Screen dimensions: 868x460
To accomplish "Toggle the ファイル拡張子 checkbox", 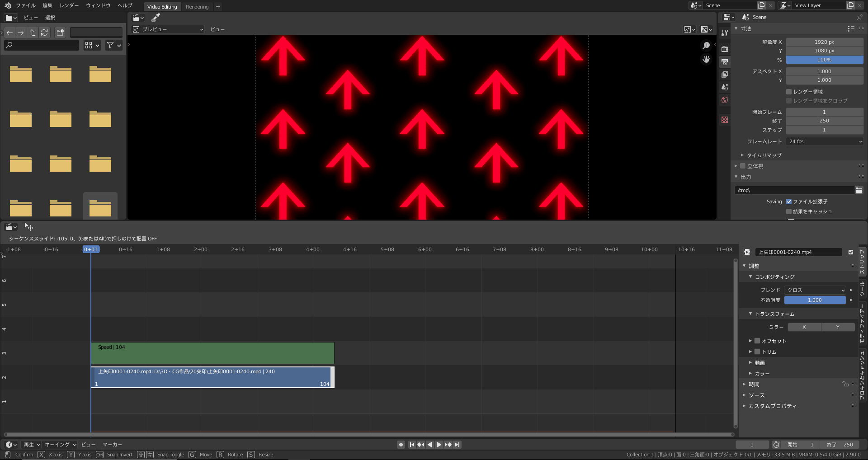I will click(789, 202).
